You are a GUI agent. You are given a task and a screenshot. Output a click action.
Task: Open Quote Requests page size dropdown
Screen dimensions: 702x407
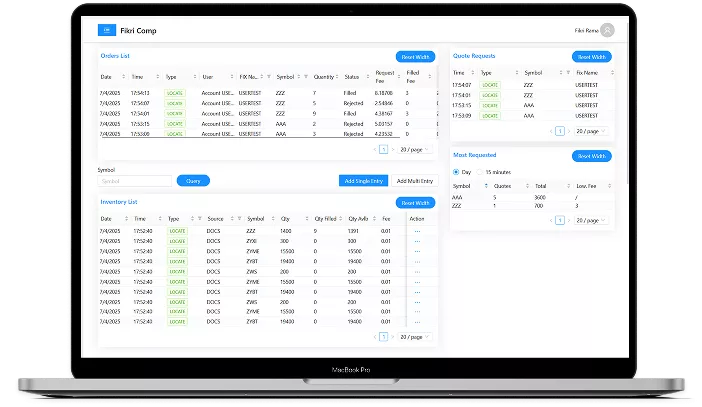tap(591, 131)
